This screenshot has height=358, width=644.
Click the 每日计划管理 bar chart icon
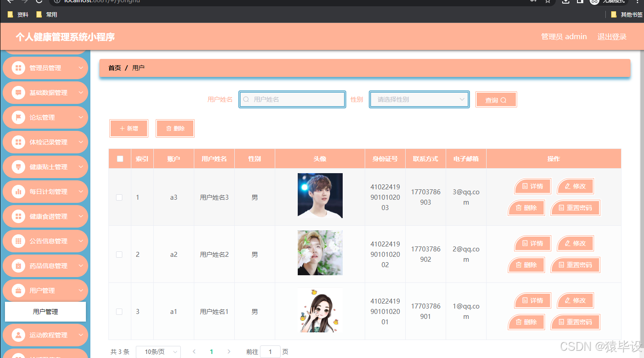click(x=18, y=192)
